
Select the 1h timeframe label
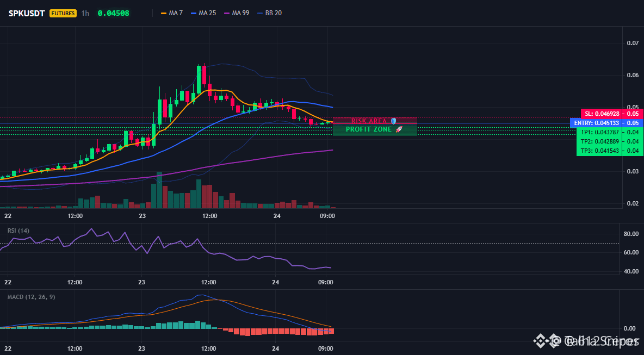[x=85, y=13]
